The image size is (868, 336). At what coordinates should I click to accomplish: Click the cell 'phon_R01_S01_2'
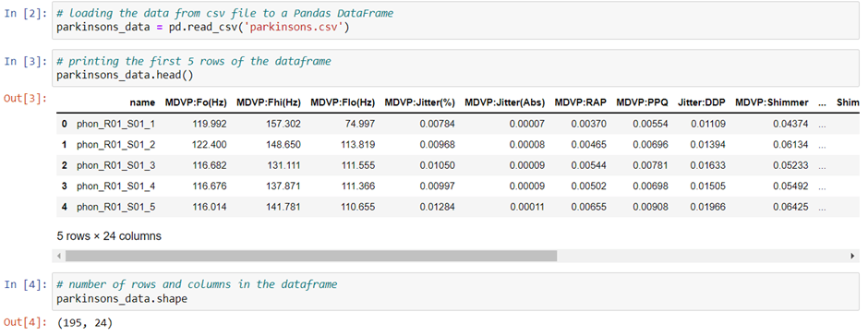(x=115, y=145)
